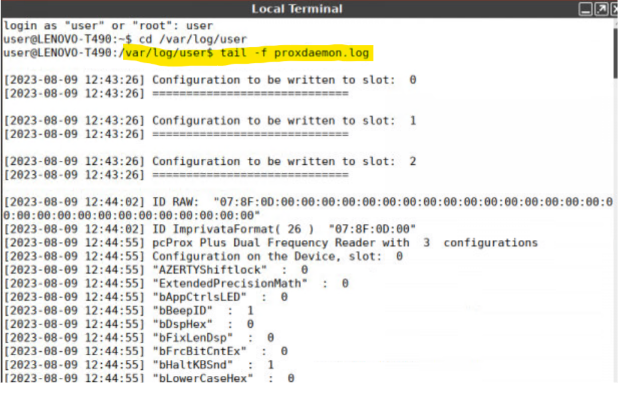This screenshot has height=394, width=621.
Task: Click 'Configuration on the Device, slot: 0' line
Action: [x=204, y=257]
